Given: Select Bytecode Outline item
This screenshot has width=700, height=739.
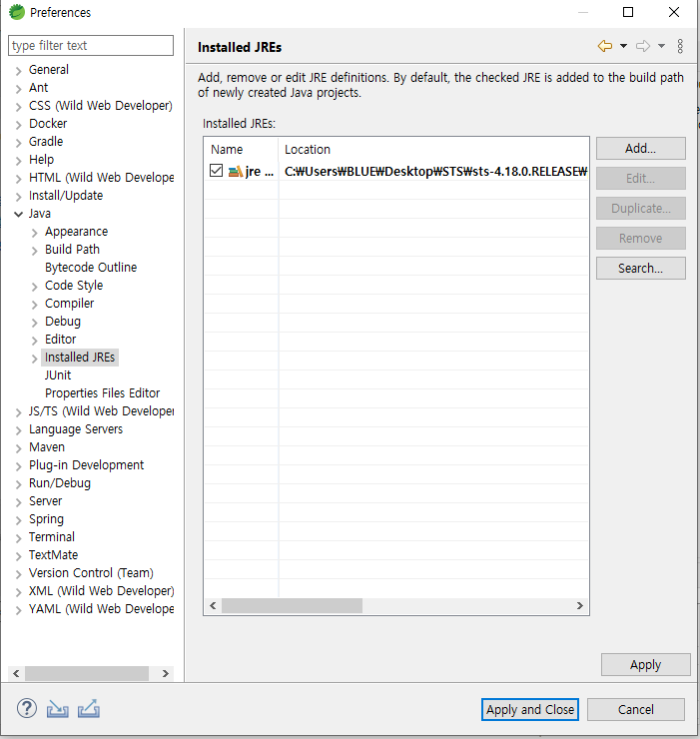Looking at the screenshot, I should pos(91,268).
